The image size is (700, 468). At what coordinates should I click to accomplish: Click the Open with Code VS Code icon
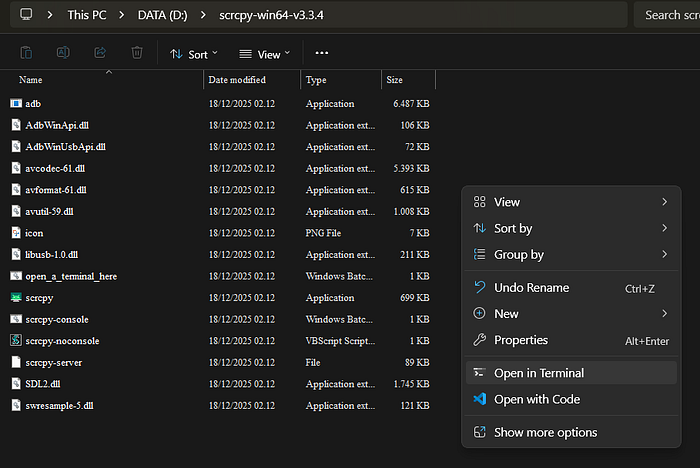pyautogui.click(x=479, y=399)
